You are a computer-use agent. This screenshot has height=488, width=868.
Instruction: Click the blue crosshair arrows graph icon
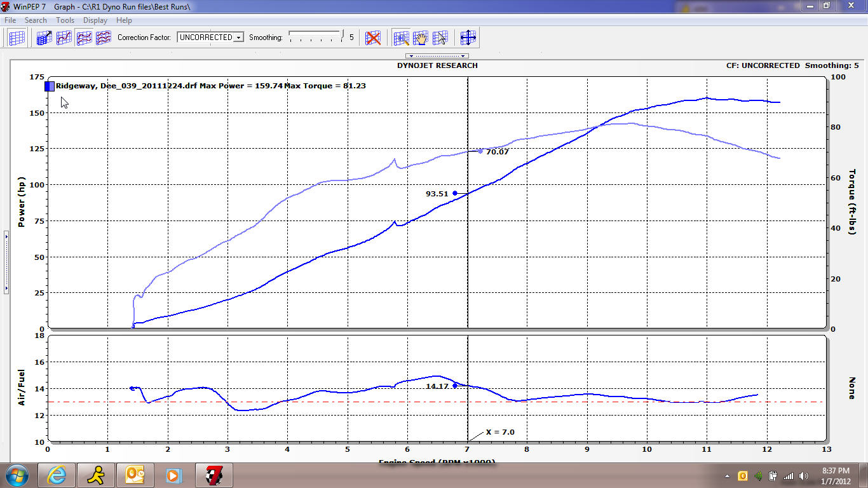tap(468, 37)
